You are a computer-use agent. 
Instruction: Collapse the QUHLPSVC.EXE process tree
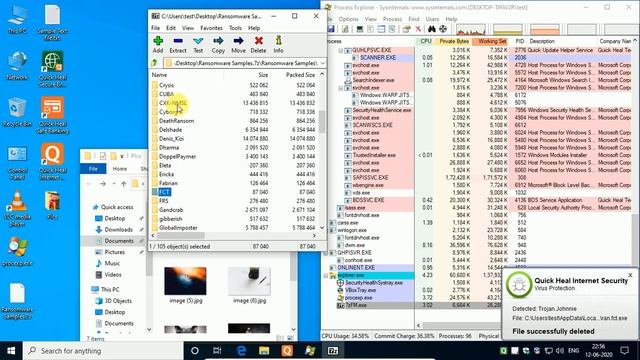pos(341,50)
